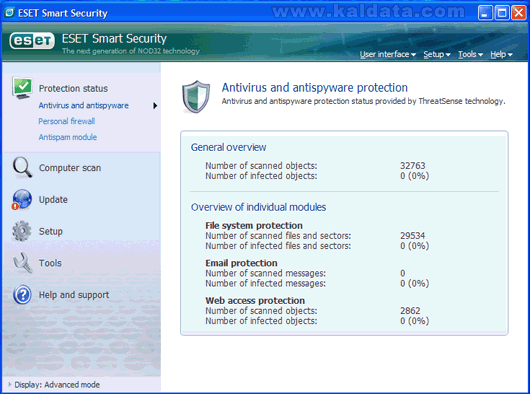530x394 pixels.
Task: Open Antispam module status link
Action: click(68, 137)
